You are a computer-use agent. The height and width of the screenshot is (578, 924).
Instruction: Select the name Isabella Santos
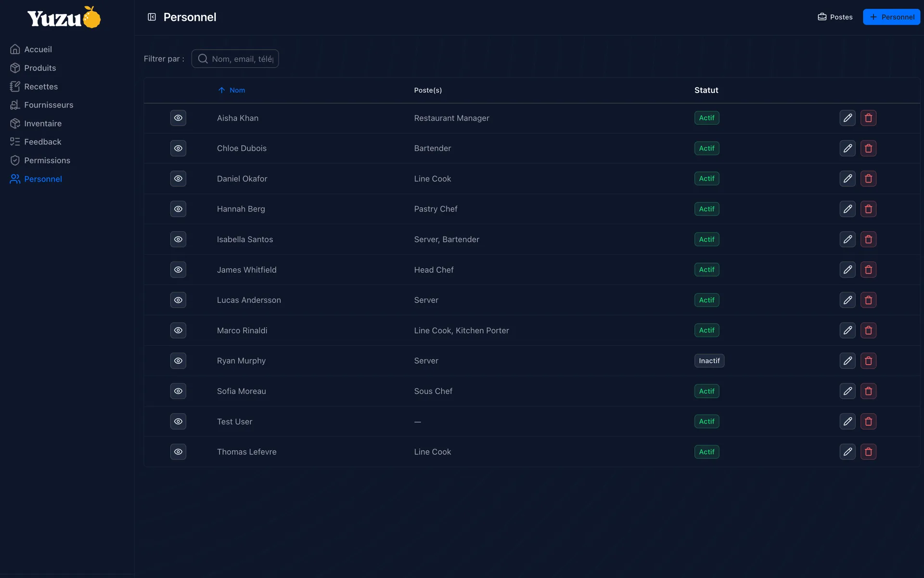click(244, 239)
